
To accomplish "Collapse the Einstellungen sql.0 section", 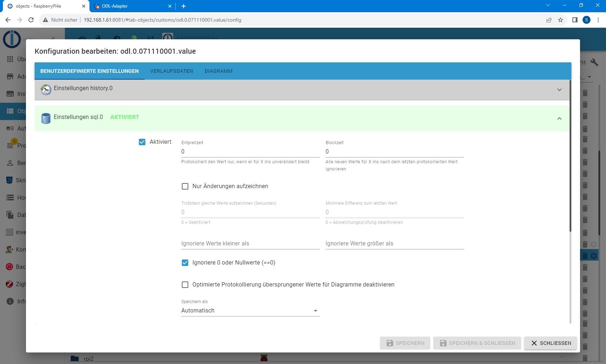I will [x=559, y=119].
